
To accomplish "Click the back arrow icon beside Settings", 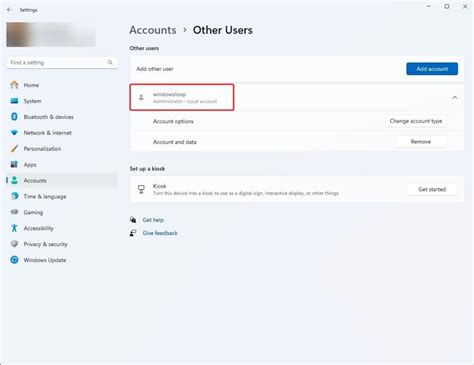I will (x=9, y=10).
